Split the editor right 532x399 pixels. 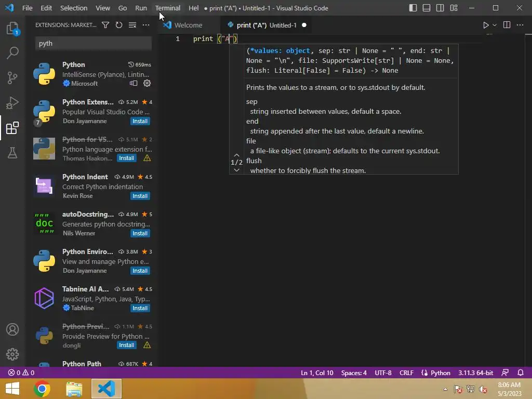pyautogui.click(x=507, y=25)
